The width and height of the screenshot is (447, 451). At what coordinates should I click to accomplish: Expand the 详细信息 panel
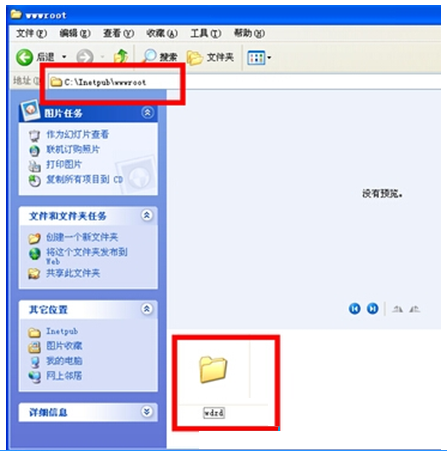coord(147,412)
